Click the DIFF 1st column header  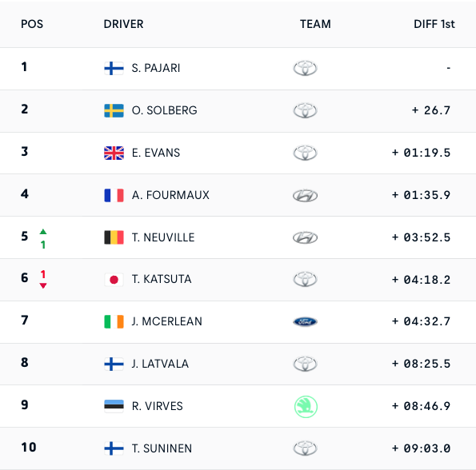tap(434, 24)
